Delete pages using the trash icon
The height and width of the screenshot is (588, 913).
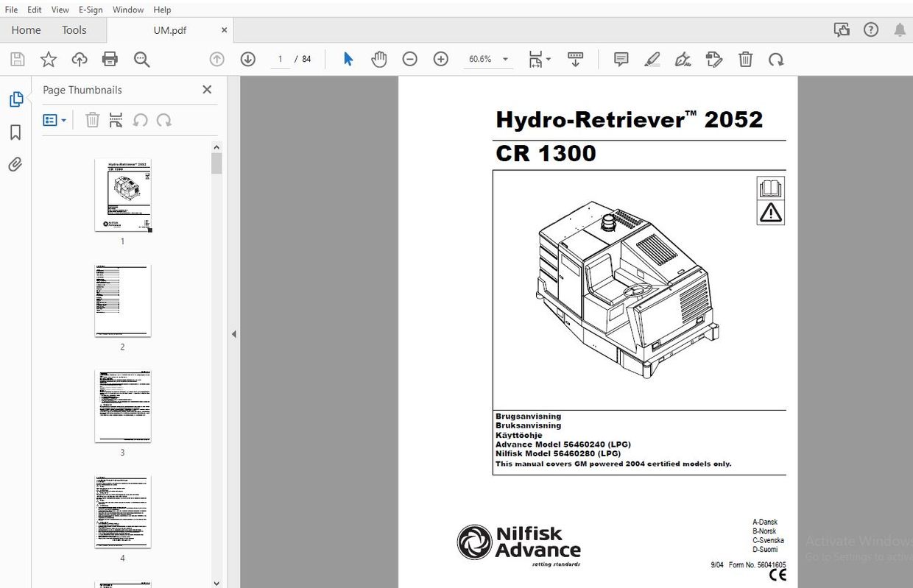click(x=745, y=59)
